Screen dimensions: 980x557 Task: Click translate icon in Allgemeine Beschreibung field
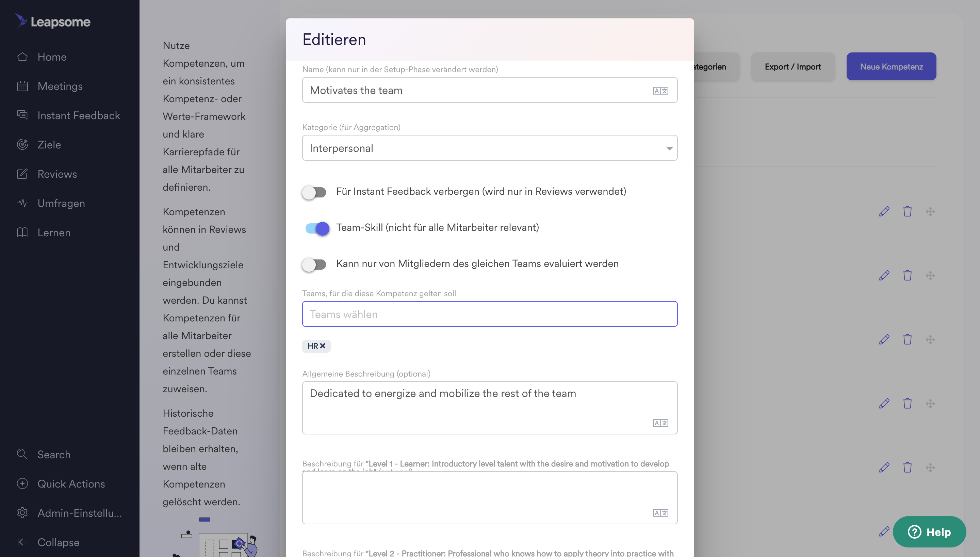click(x=660, y=423)
